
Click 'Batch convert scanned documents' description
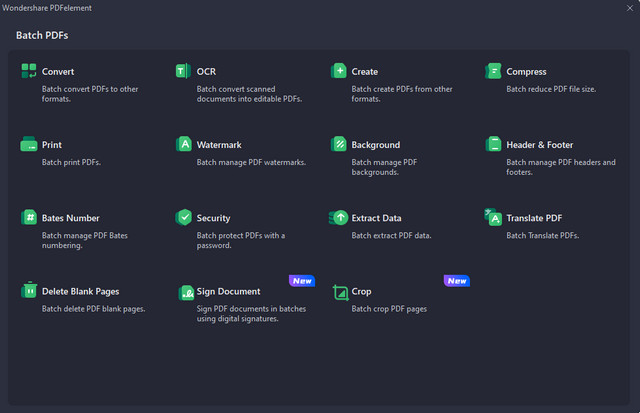pos(249,94)
